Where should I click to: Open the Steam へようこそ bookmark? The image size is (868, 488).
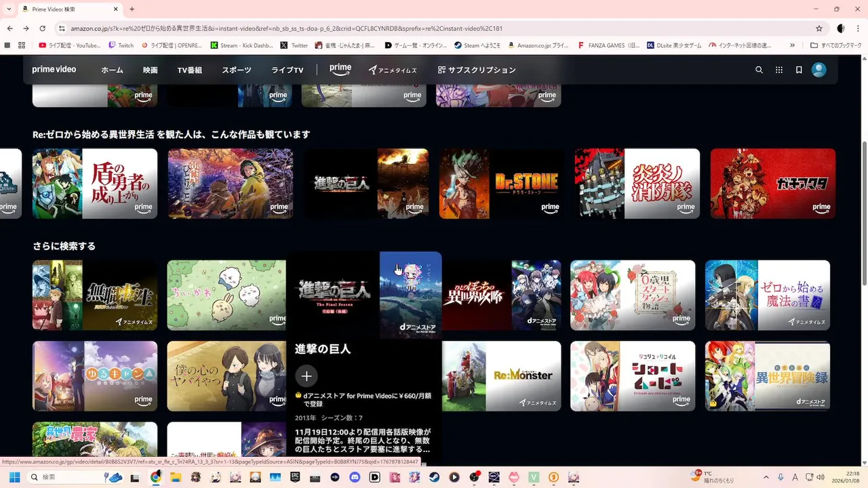pos(479,45)
